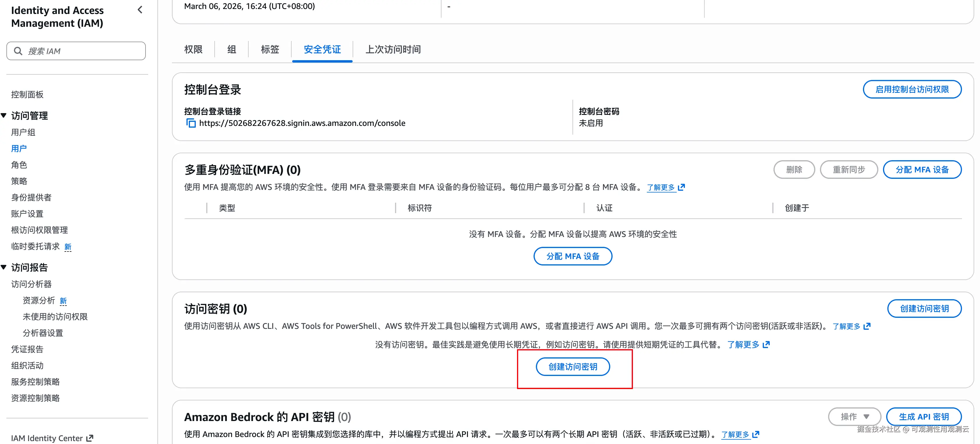Click the copy icon beside console sign-in URL

coord(191,123)
